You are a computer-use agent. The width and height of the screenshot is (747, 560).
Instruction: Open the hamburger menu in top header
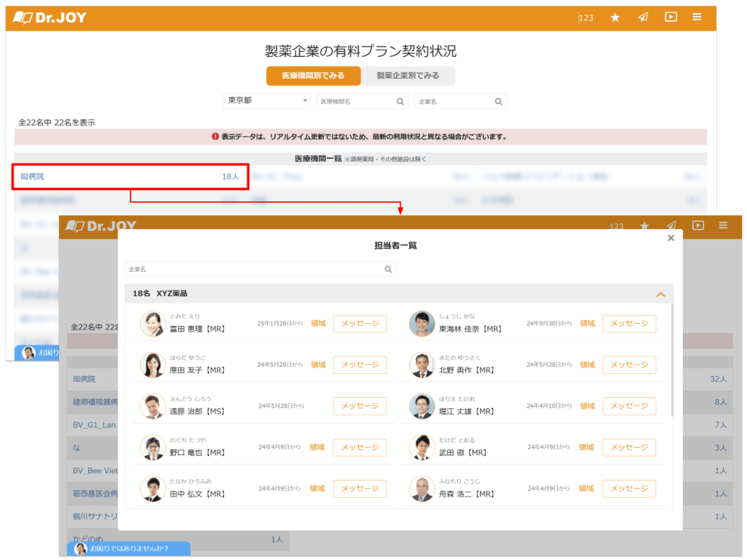point(697,17)
